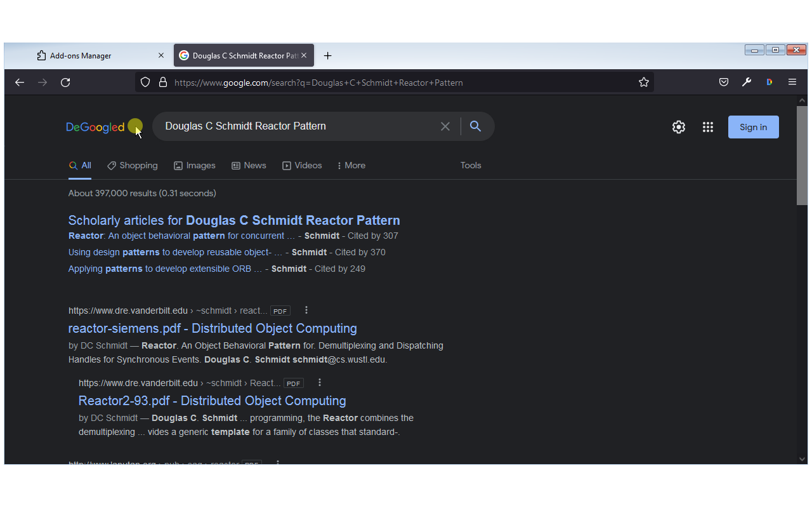Click the PDF badge beside the react... URL

(280, 311)
